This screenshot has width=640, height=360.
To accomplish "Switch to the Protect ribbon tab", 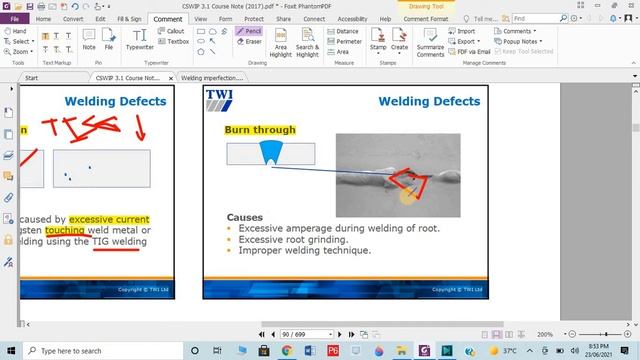I will click(x=254, y=19).
